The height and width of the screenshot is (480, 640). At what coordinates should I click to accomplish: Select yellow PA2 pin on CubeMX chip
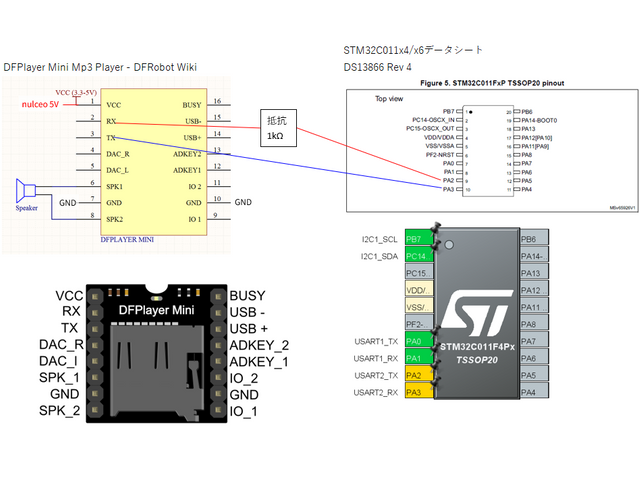click(x=419, y=375)
